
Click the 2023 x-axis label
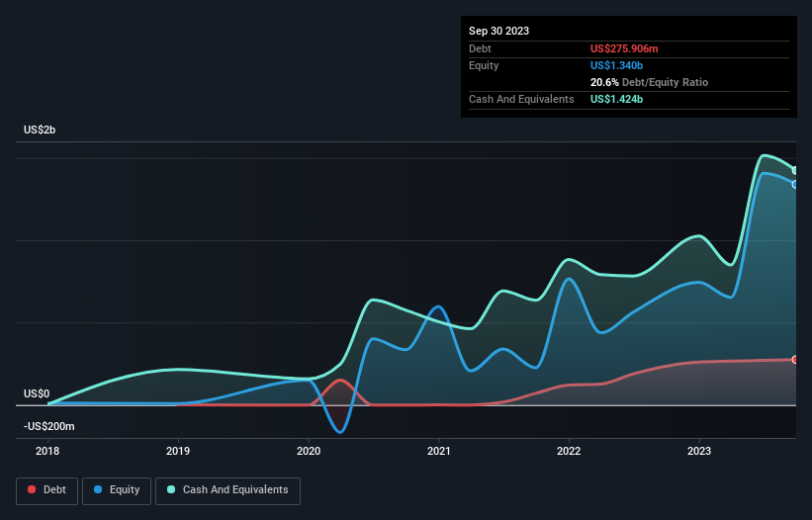pos(699,451)
